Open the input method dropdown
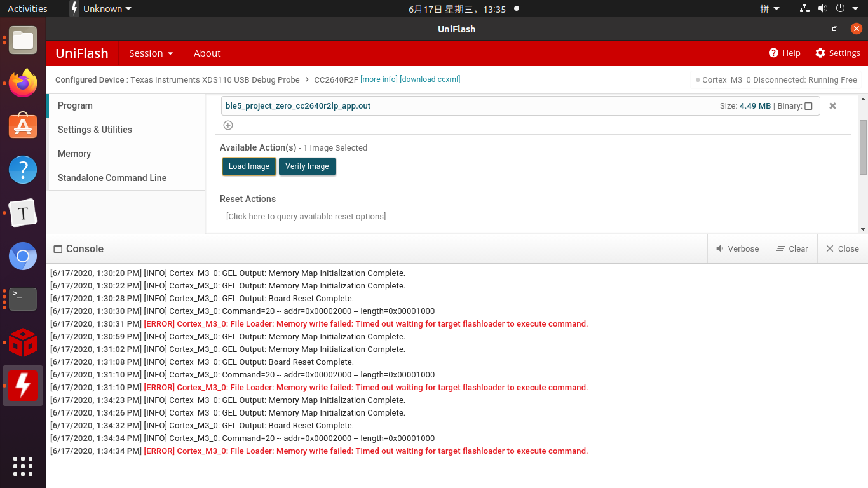Image resolution: width=868 pixels, height=488 pixels. tap(770, 9)
